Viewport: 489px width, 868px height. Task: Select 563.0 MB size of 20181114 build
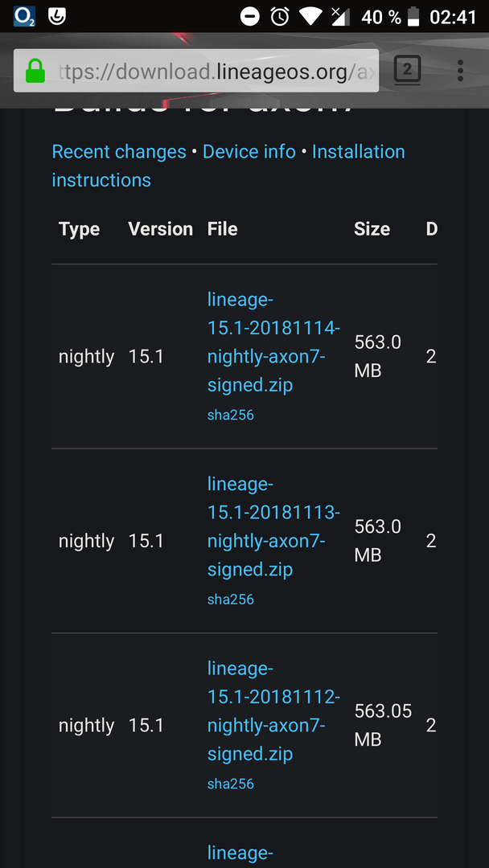[x=378, y=357]
